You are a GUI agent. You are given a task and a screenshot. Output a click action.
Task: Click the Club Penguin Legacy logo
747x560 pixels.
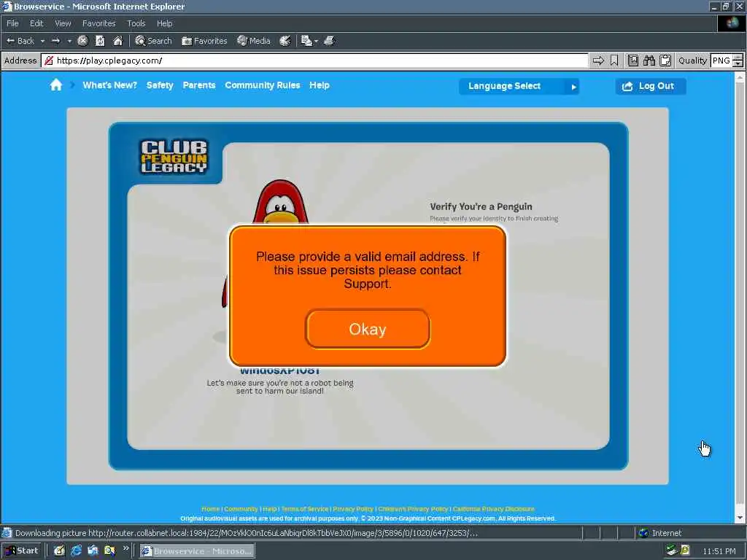click(x=174, y=157)
